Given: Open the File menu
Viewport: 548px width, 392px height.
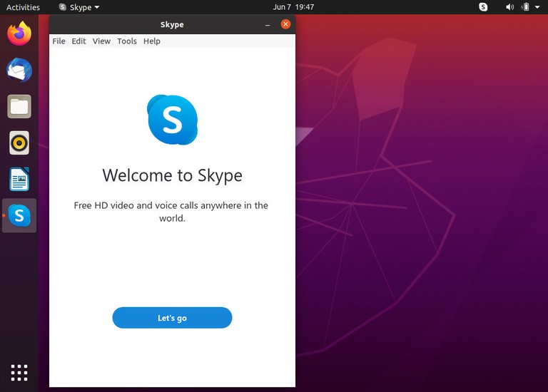Looking at the screenshot, I should [x=59, y=41].
